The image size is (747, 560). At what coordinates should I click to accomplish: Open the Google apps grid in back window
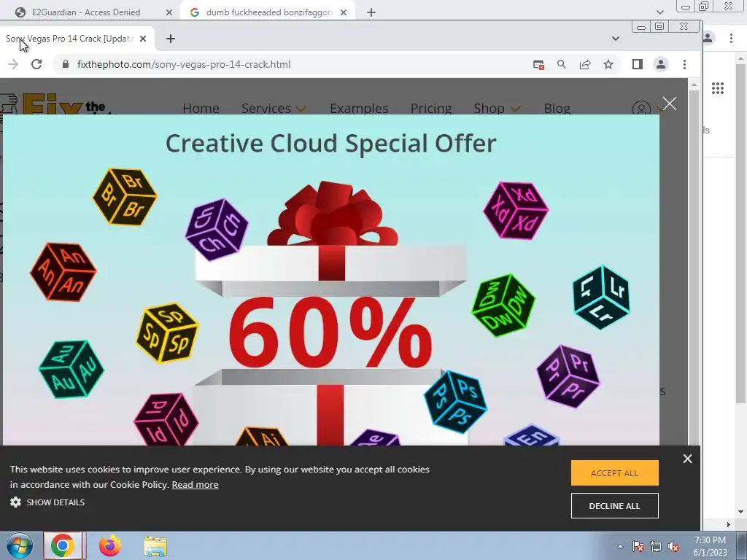(718, 88)
